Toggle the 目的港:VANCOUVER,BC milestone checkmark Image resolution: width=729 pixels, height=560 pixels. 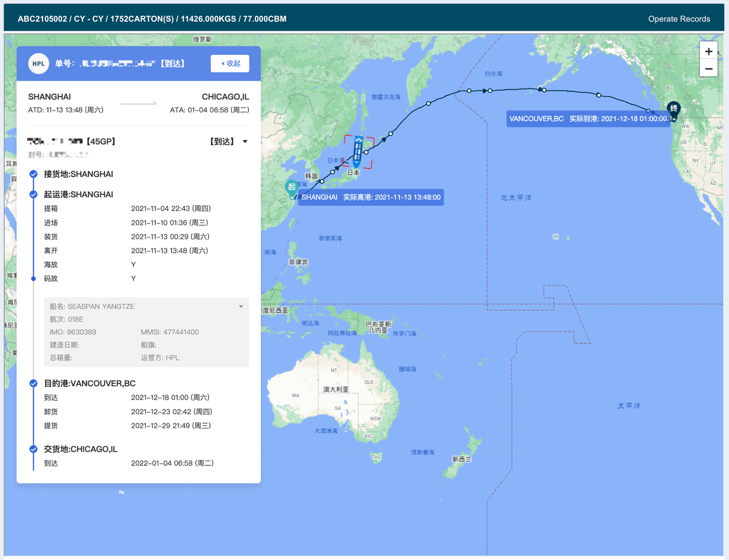34,384
